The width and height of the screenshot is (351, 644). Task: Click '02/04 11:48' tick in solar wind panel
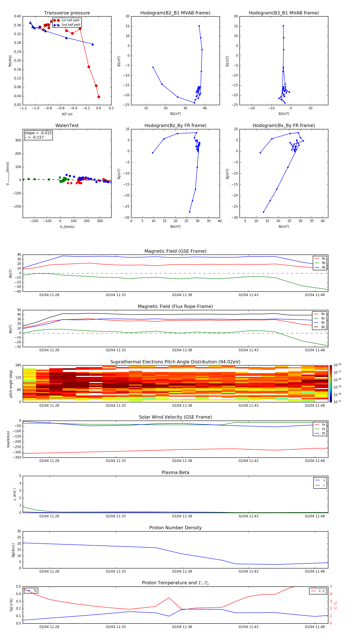point(315,461)
